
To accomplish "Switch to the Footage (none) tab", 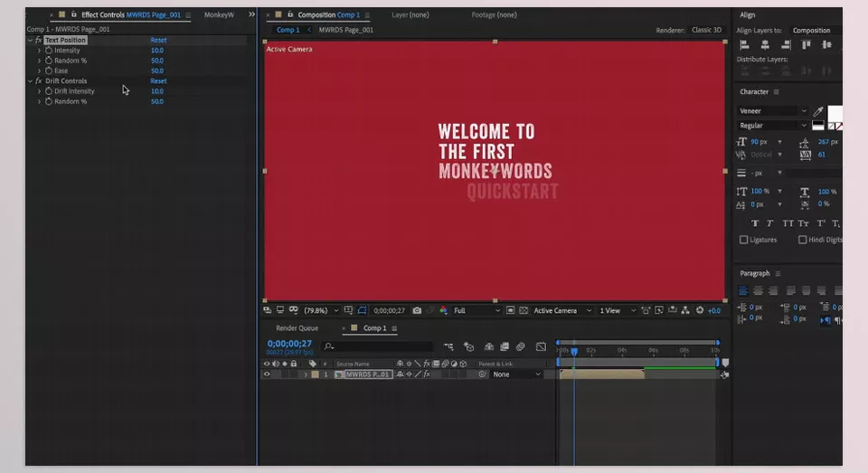I will tap(494, 15).
